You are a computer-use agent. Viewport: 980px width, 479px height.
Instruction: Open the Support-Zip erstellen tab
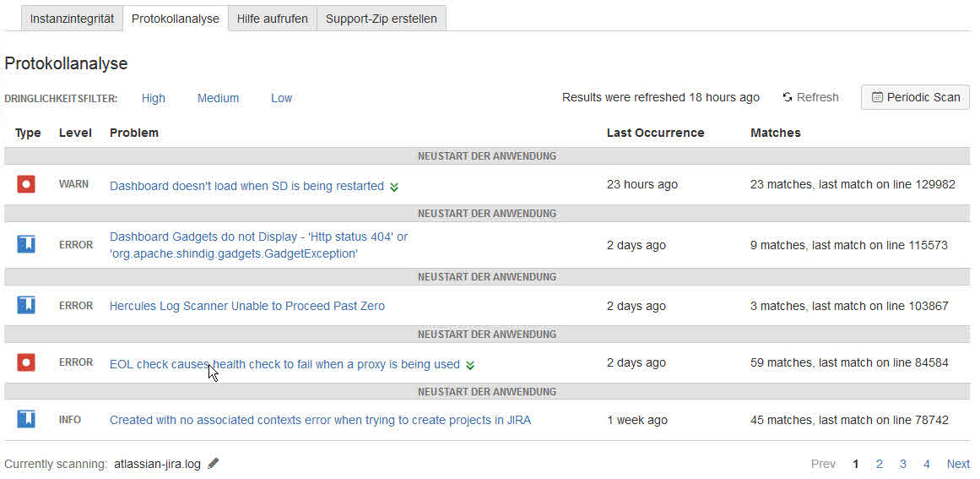click(382, 18)
